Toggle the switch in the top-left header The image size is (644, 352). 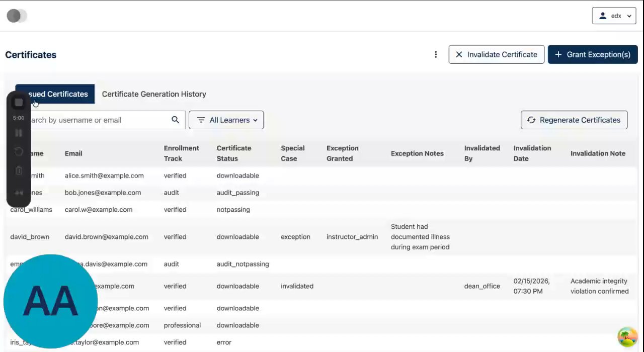[x=17, y=16]
